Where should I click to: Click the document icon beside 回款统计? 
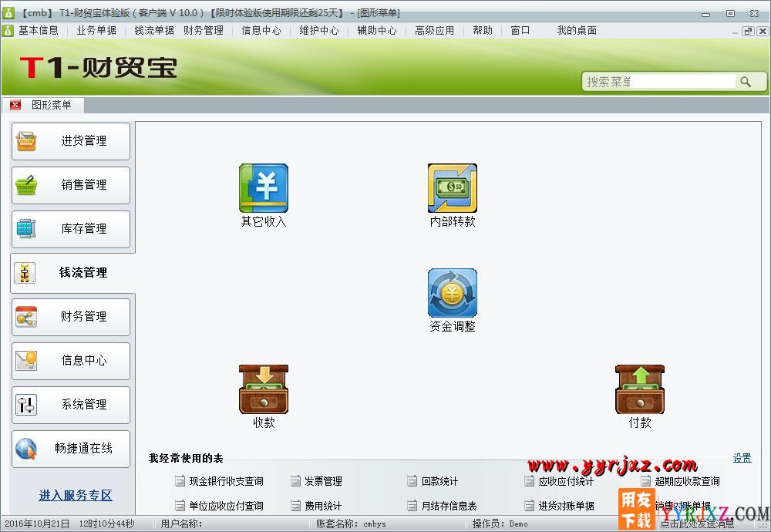412,481
